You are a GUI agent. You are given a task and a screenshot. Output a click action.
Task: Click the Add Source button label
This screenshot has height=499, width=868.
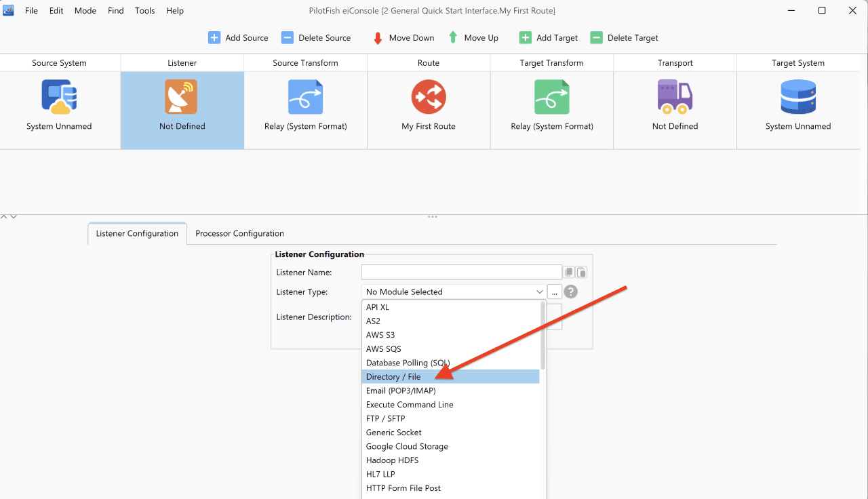coord(247,38)
